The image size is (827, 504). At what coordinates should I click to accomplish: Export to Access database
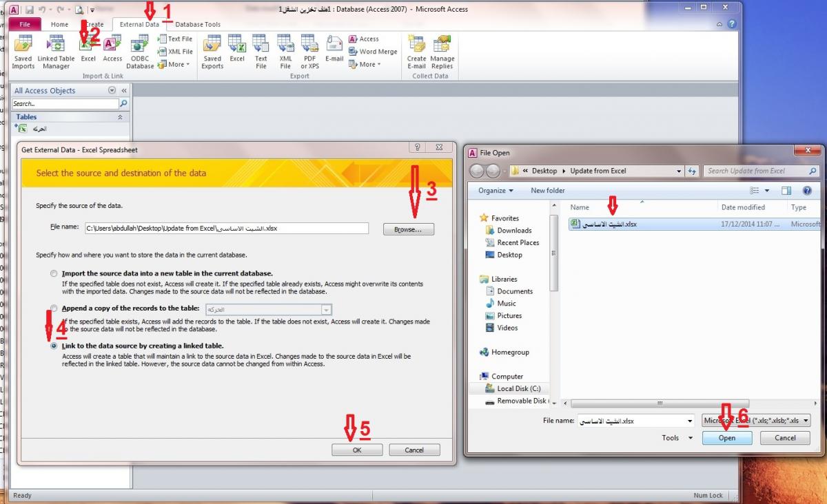click(x=364, y=39)
